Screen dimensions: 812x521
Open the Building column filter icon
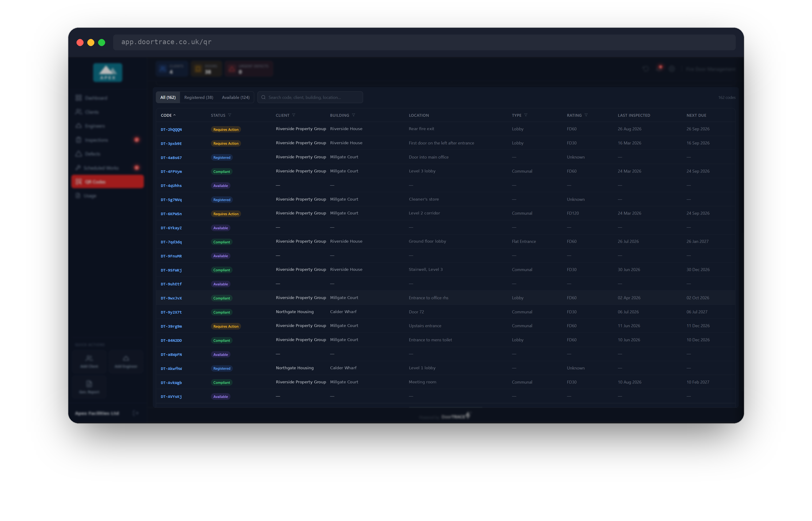pos(353,115)
